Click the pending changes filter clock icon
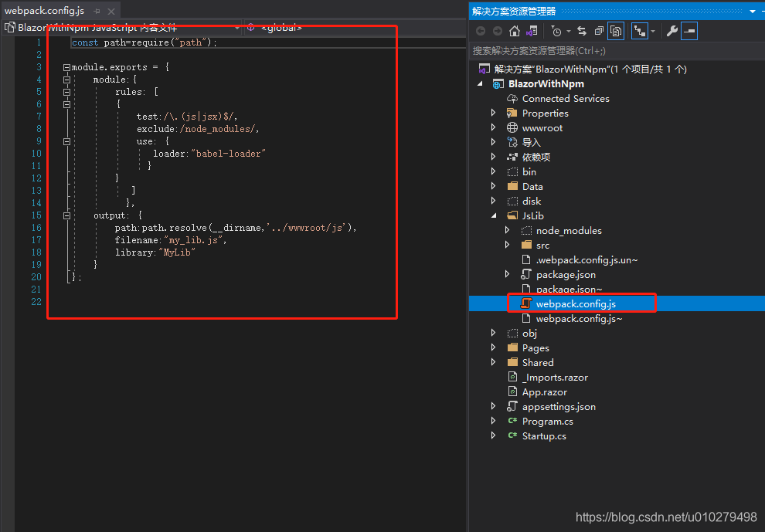 (x=556, y=31)
